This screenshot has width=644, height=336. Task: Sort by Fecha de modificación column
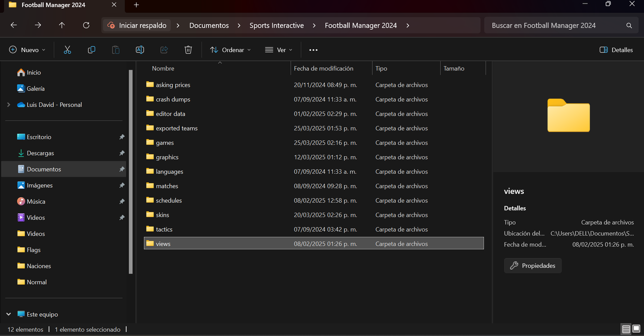(324, 69)
